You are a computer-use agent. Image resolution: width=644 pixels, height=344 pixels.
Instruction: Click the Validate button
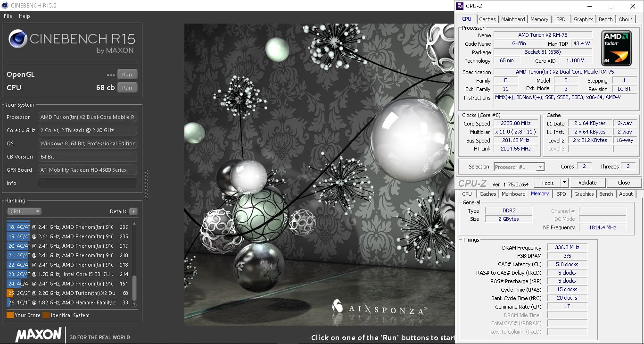587,183
